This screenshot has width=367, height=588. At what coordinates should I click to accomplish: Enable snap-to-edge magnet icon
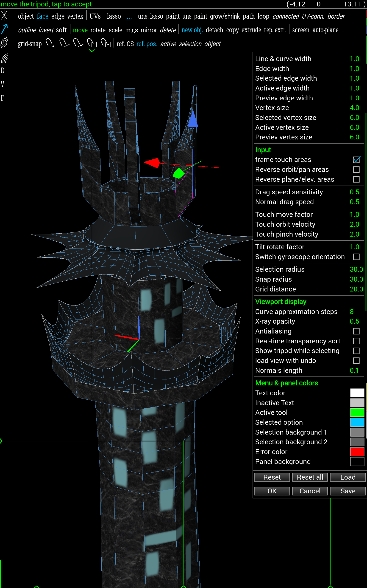[x=64, y=43]
